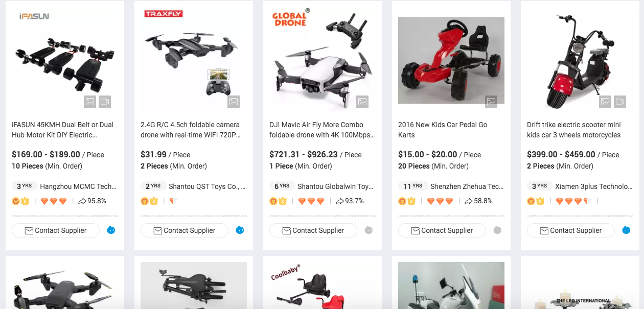Viewport: 644px width, 309px height.
Task: Click gray chat icon for Shenzhen Zhehua
Action: [497, 230]
